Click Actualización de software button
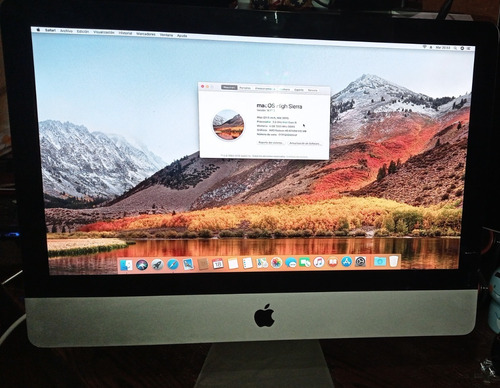This screenshot has width=500, height=388. coord(305,143)
